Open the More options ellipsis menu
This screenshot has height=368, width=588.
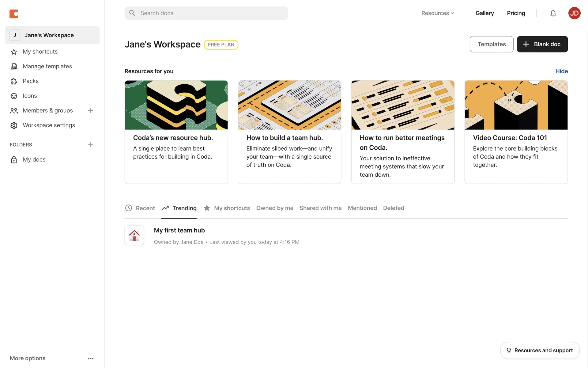coord(91,358)
